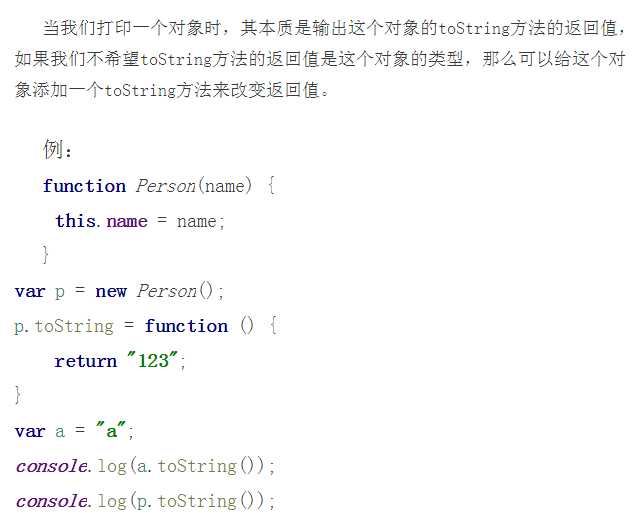Click the var keyword before a
635x513 pixels.
30,431
